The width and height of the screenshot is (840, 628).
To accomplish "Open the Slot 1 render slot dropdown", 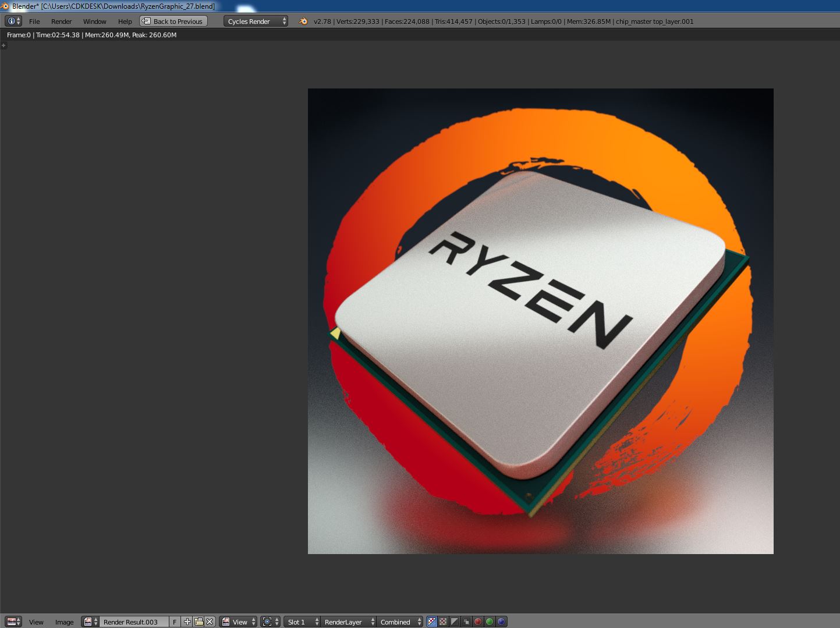I will tap(302, 622).
